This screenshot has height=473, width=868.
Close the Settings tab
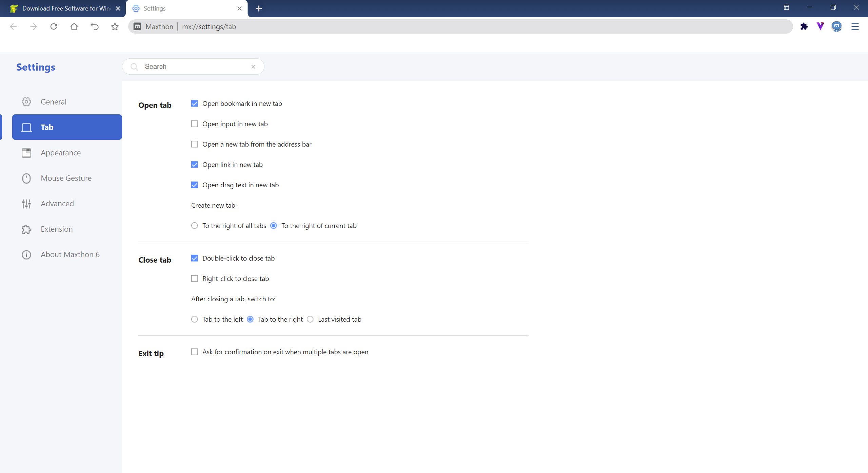(x=239, y=8)
